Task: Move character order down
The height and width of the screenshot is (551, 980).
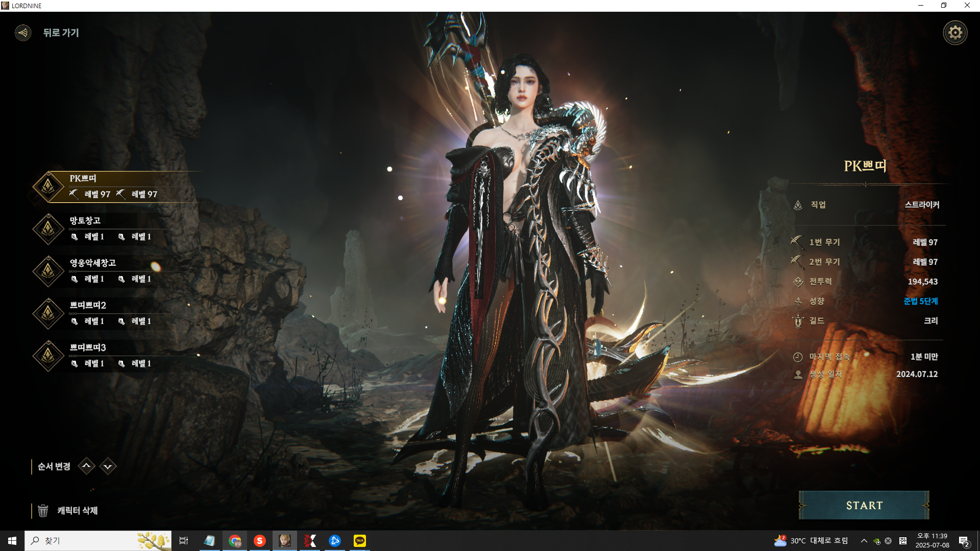Action: tap(108, 466)
